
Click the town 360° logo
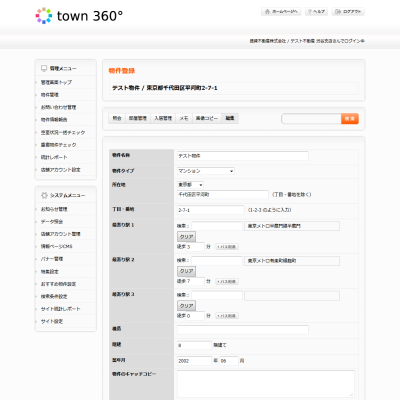(79, 16)
